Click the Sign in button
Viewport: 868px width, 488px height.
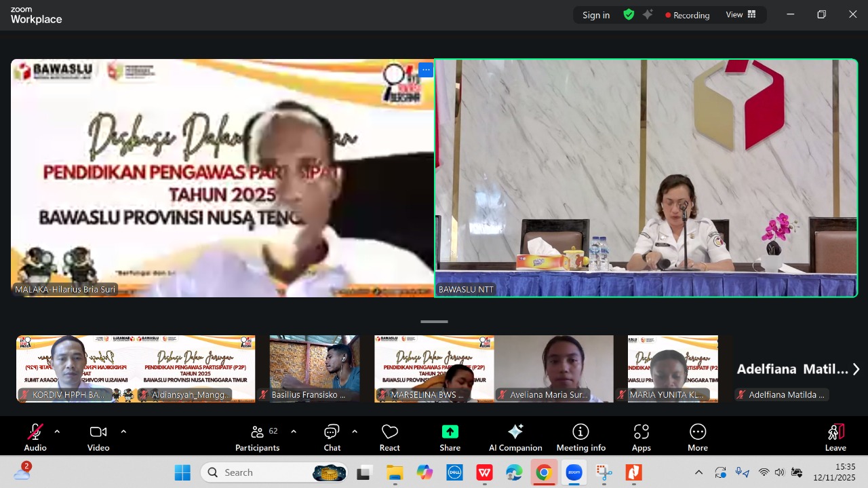click(x=596, y=15)
